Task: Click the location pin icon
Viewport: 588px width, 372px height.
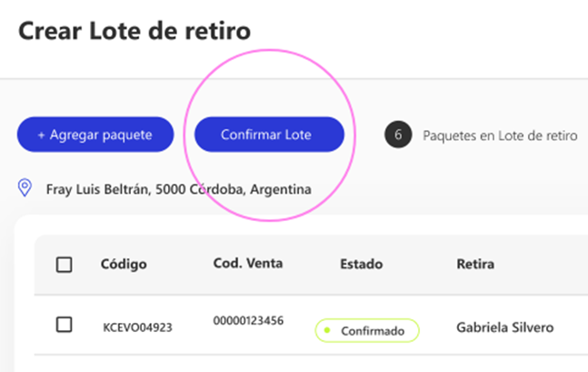Action: click(25, 187)
